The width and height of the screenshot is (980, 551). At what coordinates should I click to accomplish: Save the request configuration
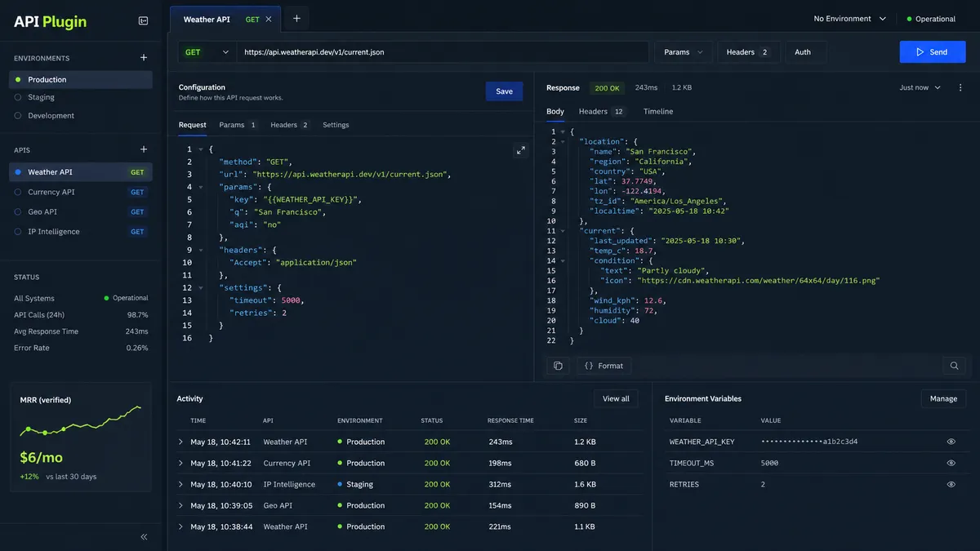click(504, 91)
